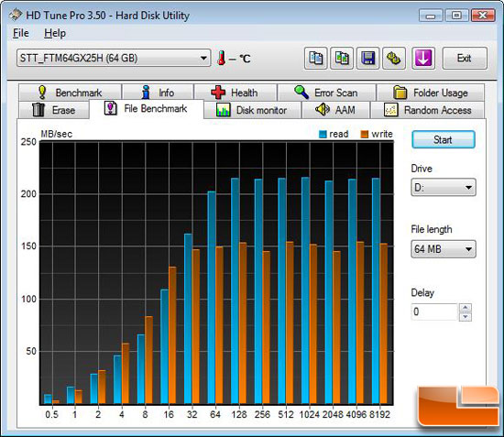This screenshot has width=504, height=437.
Task: Open the Info tab
Action: pyautogui.click(x=158, y=93)
